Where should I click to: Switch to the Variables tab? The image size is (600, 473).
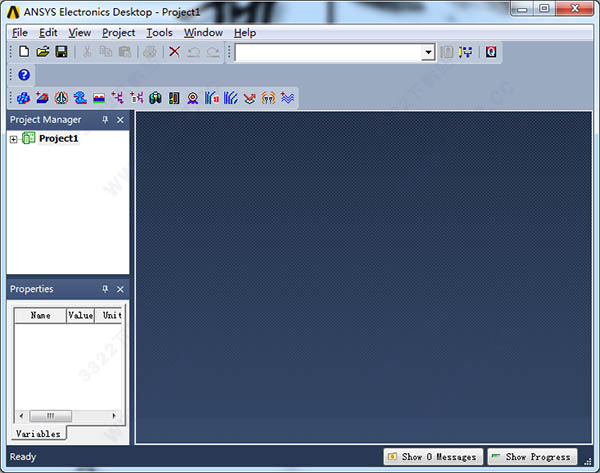pos(38,434)
